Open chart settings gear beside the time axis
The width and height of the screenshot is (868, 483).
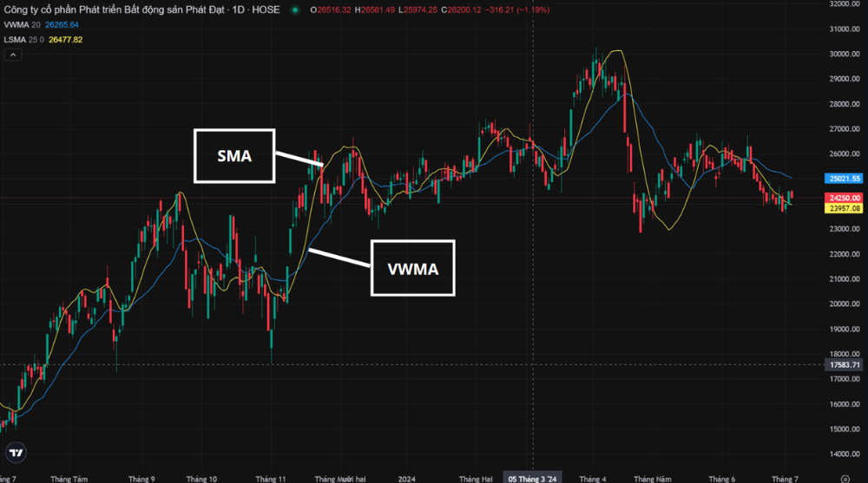[845, 478]
